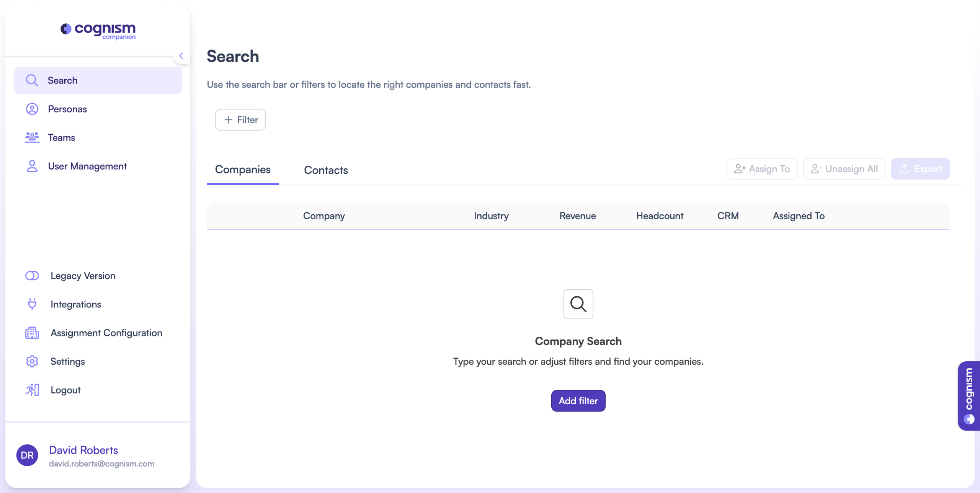Click the Settings gear icon
Screen dimensions: 980x493
tap(32, 361)
